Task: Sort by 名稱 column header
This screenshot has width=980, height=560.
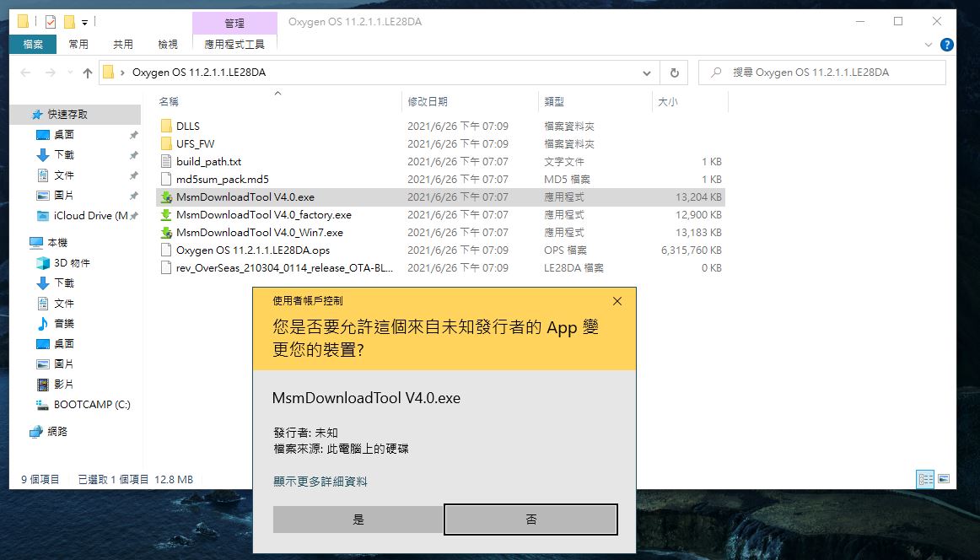Action: (x=278, y=101)
